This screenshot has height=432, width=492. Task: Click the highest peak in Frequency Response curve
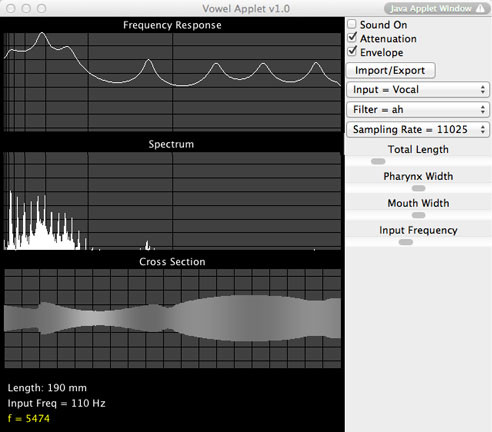42,33
